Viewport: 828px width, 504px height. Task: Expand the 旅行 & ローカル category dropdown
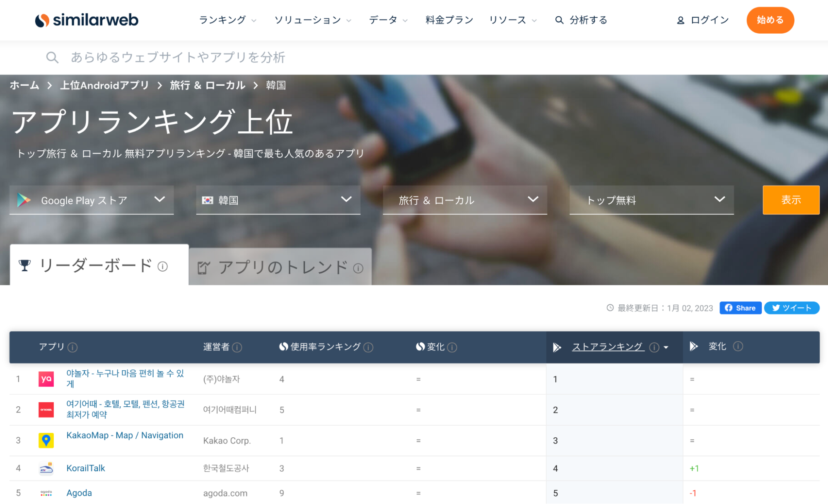click(x=465, y=200)
